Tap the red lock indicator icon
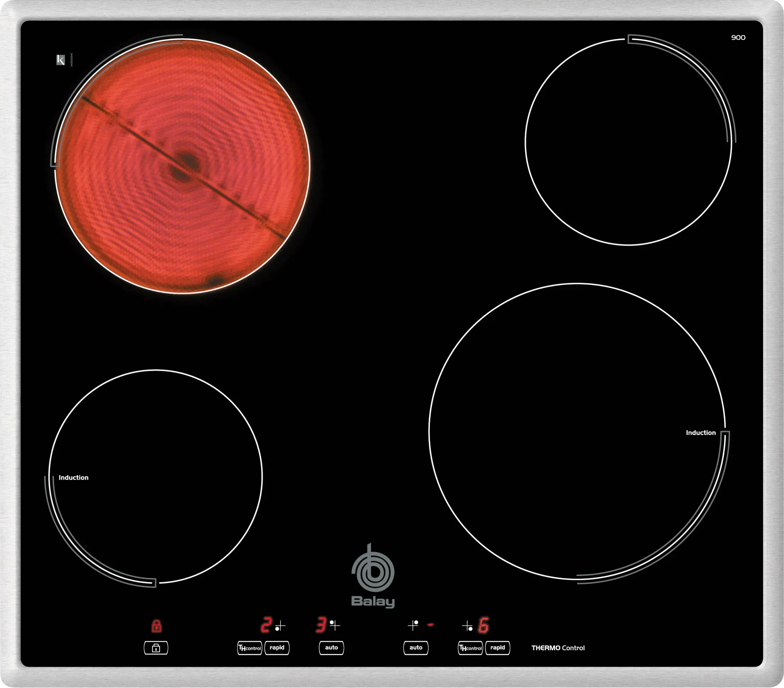Screen dimensions: 784x688 156,626
